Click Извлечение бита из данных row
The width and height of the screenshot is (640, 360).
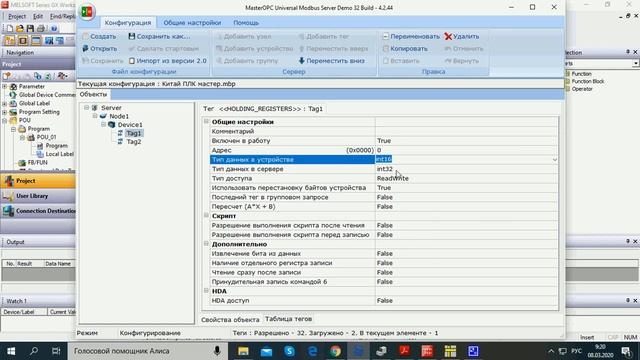(384, 253)
